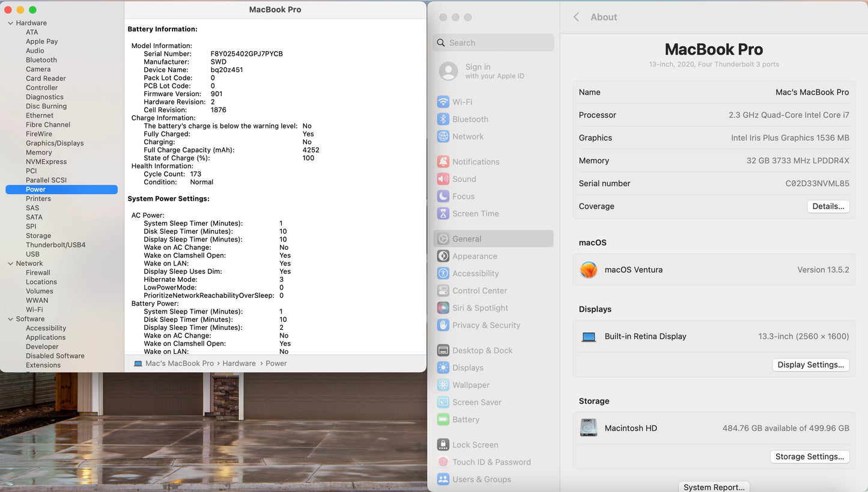The image size is (868, 492).
Task: Click the Macintosh HD drive icon
Action: [x=589, y=428]
